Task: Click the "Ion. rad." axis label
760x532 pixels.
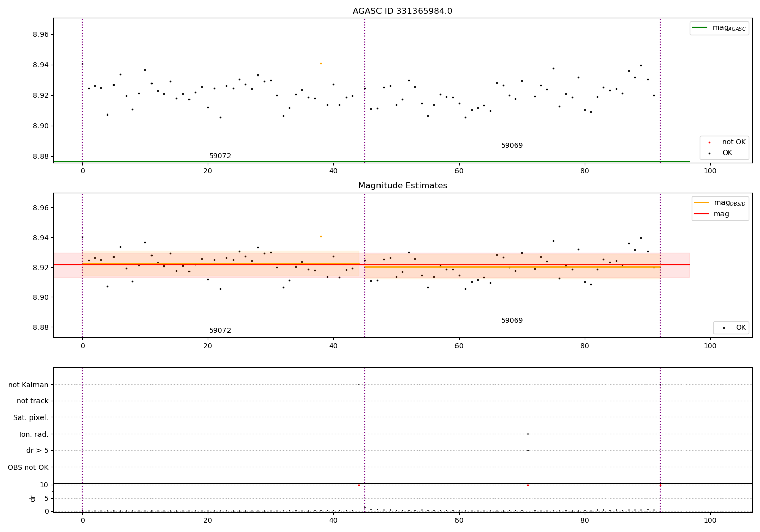Action: pos(34,434)
